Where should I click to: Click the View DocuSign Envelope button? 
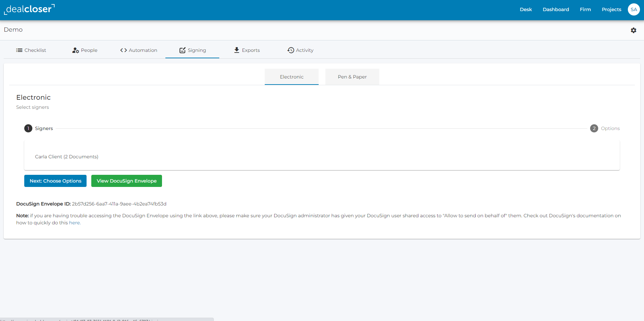[126, 181]
